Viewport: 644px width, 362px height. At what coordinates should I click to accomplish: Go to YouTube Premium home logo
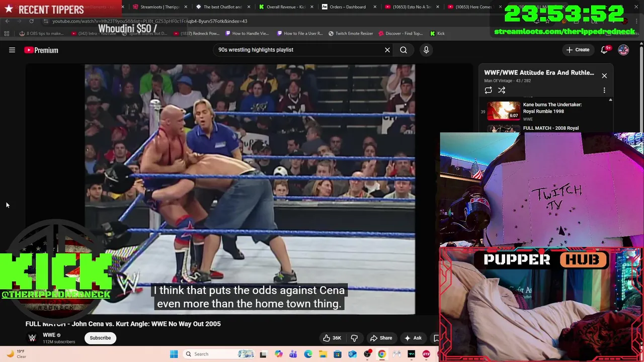(x=41, y=50)
